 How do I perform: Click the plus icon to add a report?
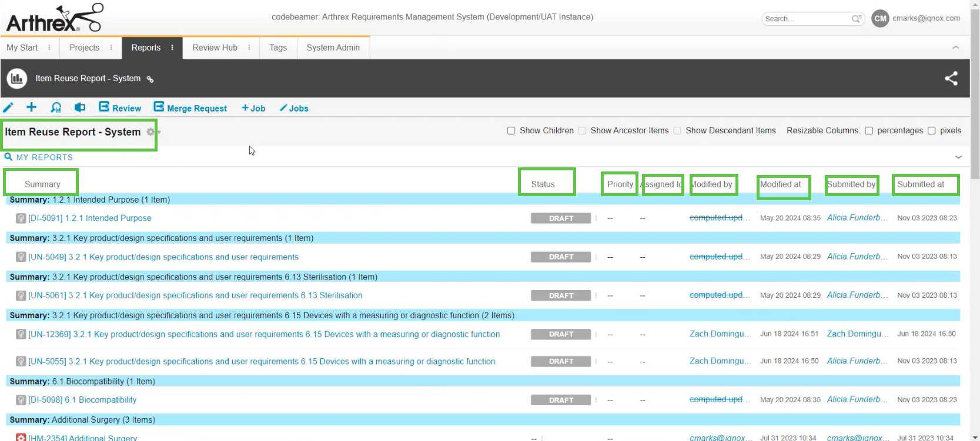tap(31, 107)
